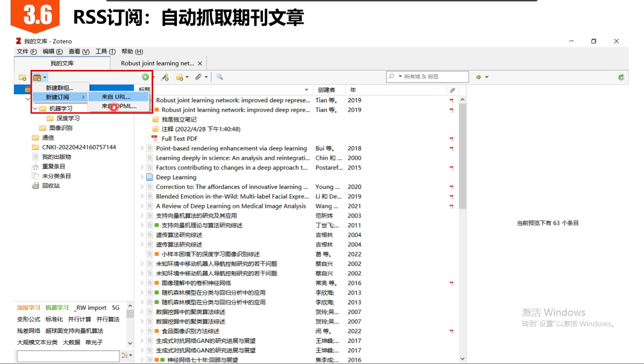644x364 pixels.
Task: Open tag selector options at bottom right
Action: [126, 355]
